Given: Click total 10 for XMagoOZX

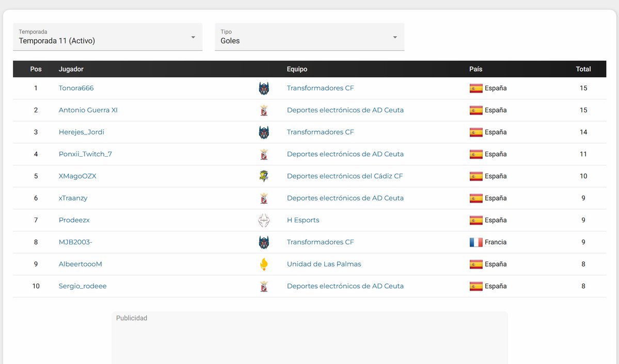Looking at the screenshot, I should coord(583,176).
